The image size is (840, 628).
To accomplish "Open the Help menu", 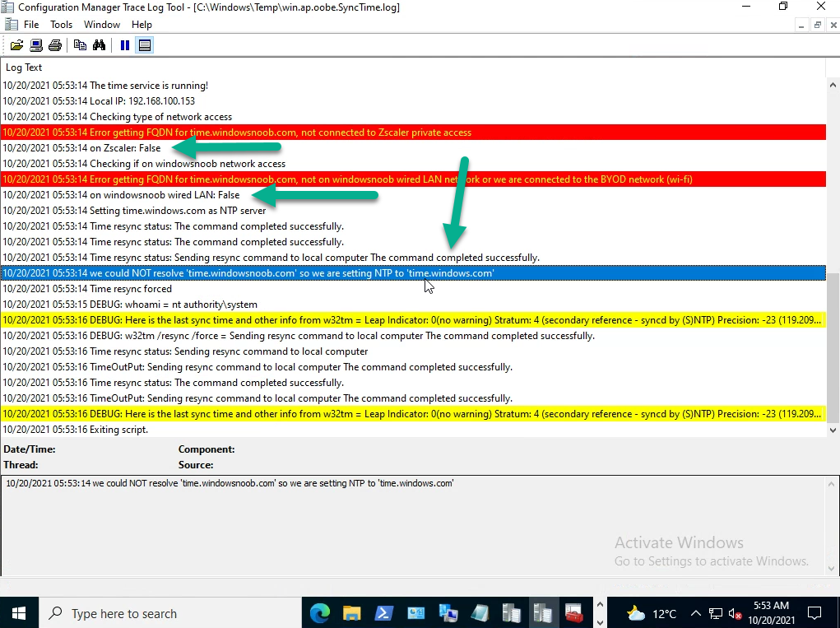I will [142, 25].
